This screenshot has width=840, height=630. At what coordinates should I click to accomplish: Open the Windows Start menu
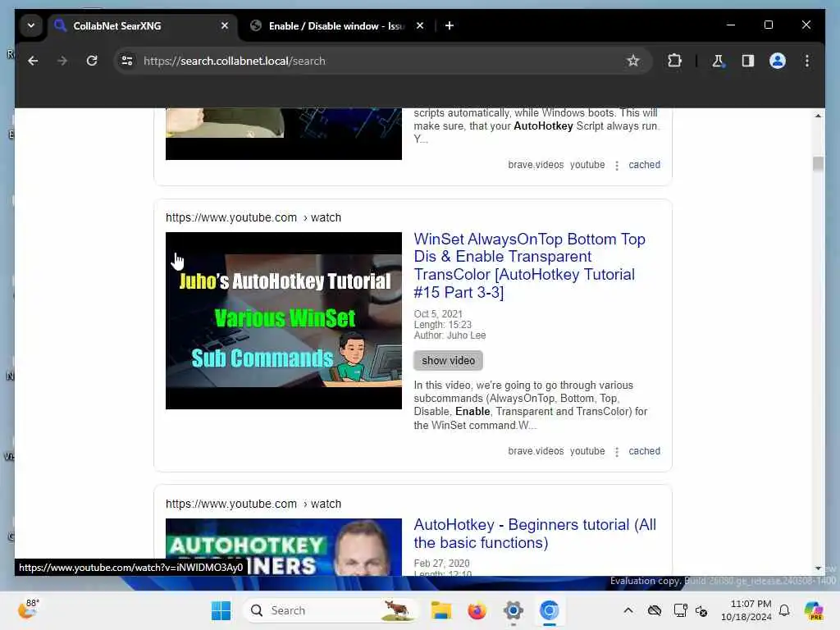tap(221, 610)
